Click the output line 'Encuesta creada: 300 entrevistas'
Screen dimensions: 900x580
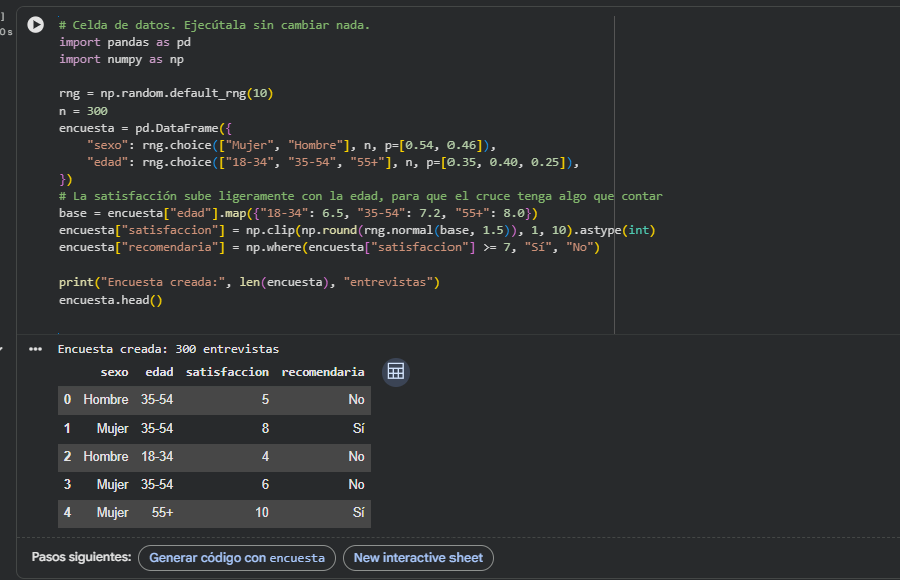(x=168, y=349)
